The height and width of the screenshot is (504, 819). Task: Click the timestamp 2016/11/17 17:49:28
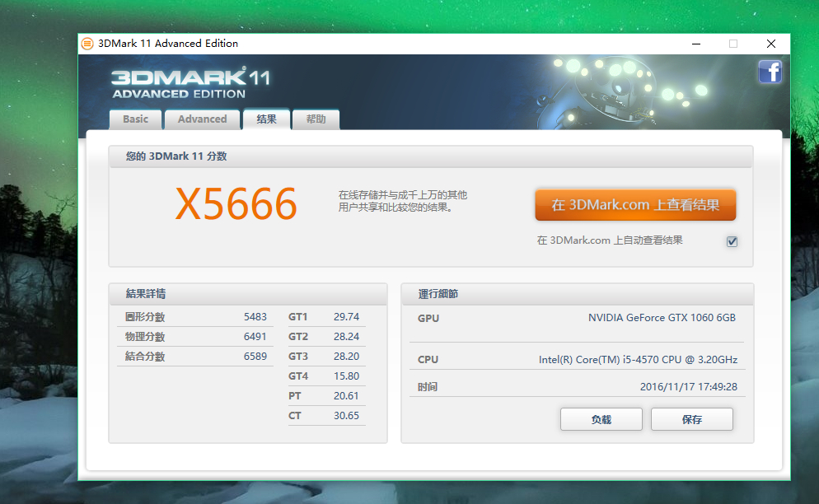coord(689,387)
